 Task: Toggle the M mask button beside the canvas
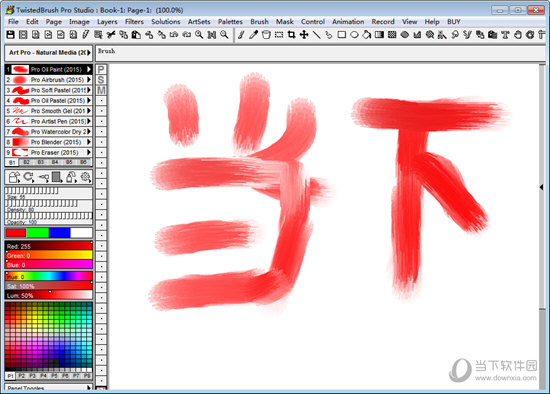[101, 91]
